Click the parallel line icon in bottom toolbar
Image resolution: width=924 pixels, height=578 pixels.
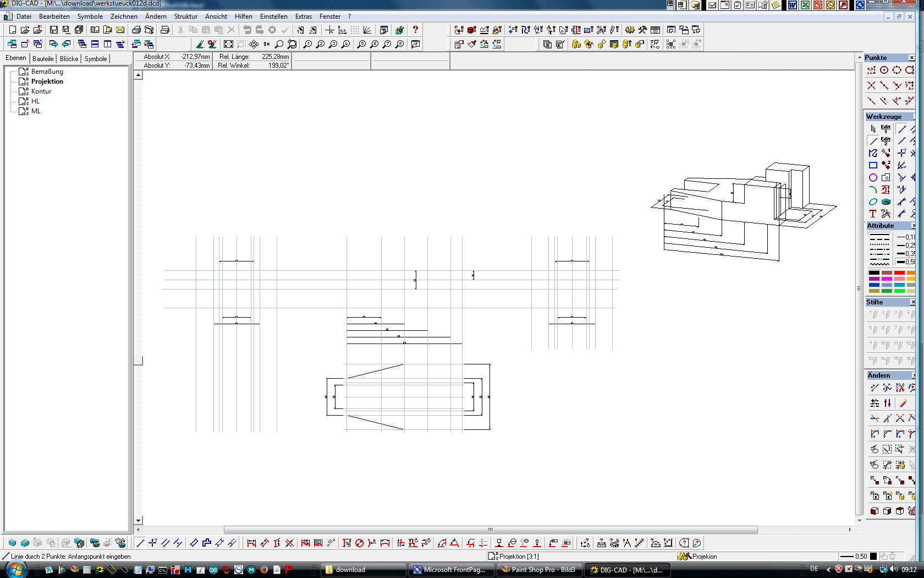point(166,543)
